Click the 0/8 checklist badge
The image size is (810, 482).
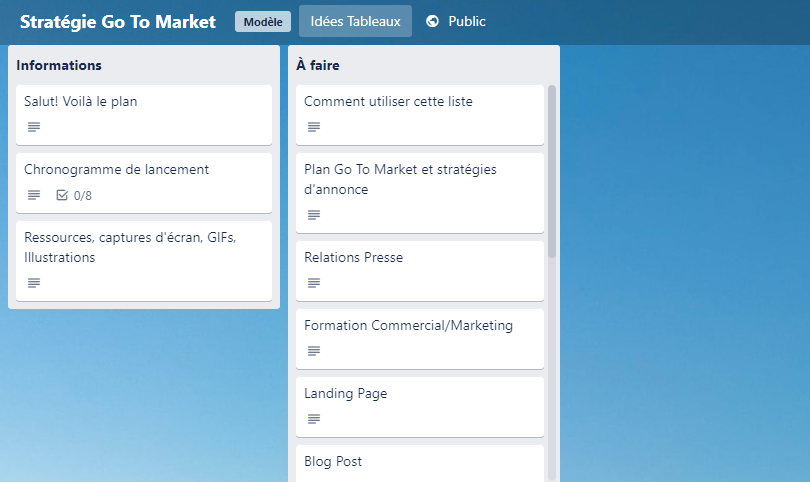[74, 195]
